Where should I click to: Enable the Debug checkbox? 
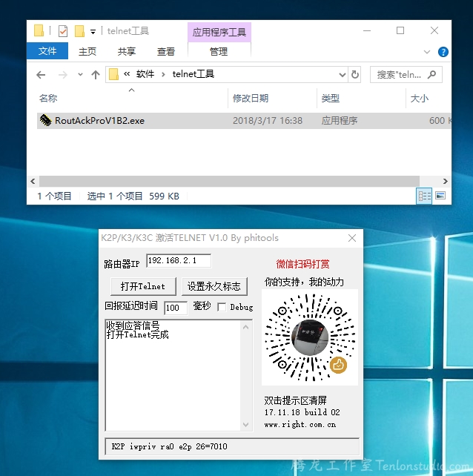click(x=222, y=307)
